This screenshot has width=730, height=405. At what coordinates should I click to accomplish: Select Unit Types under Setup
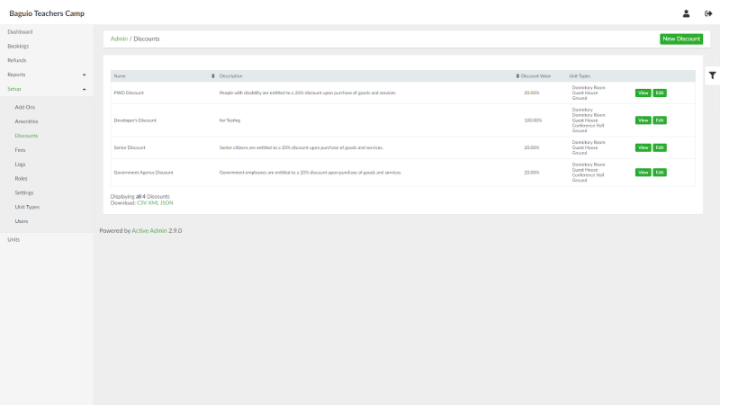tap(27, 206)
